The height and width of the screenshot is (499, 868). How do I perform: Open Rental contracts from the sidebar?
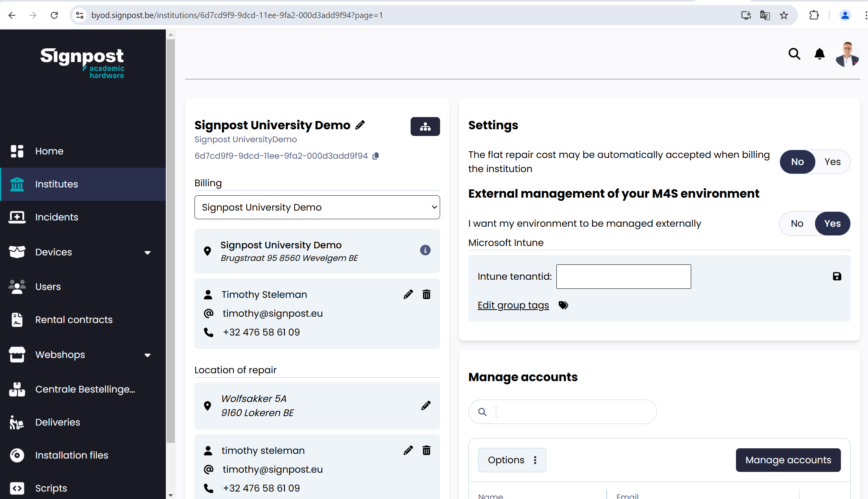[x=73, y=319]
